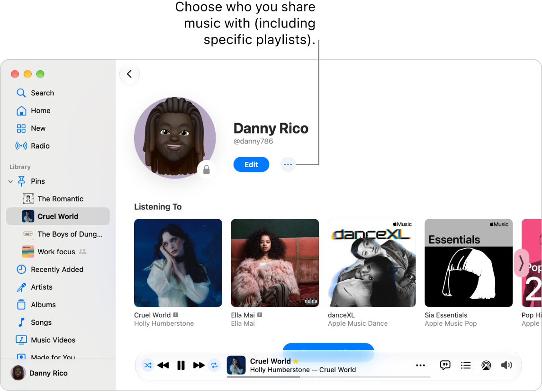The image size is (542, 392).
Task: Show lyrics with the speech bubble icon
Action: [445, 365]
